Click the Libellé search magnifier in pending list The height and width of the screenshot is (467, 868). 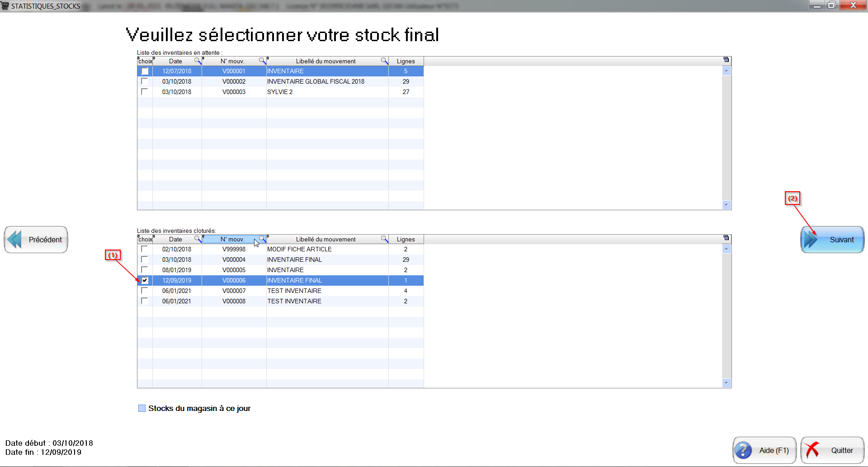(x=384, y=61)
